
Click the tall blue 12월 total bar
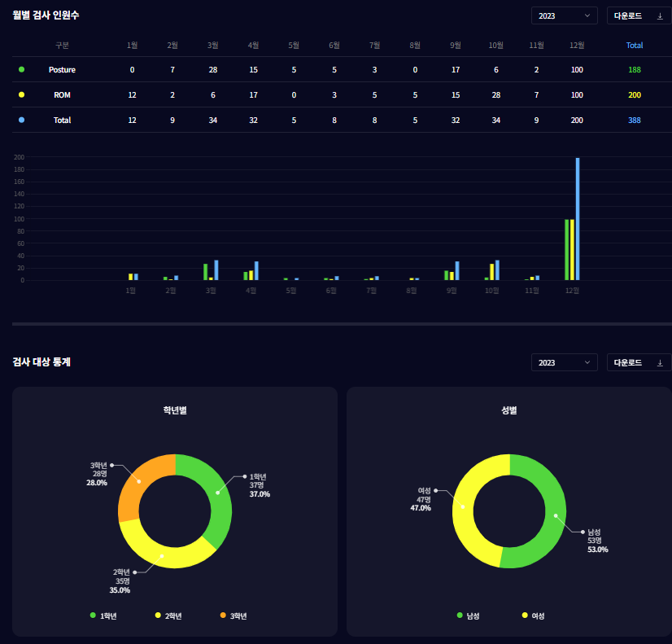[578, 220]
